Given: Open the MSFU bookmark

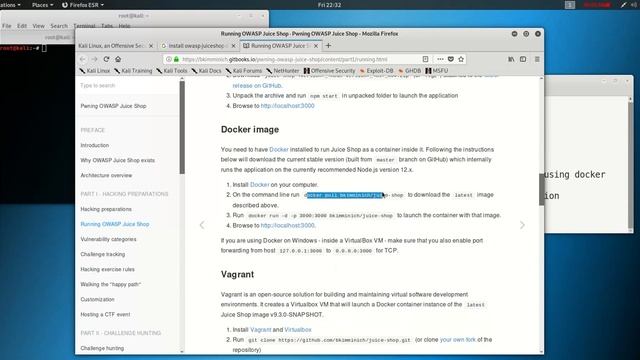Looking at the screenshot, I should [436, 71].
